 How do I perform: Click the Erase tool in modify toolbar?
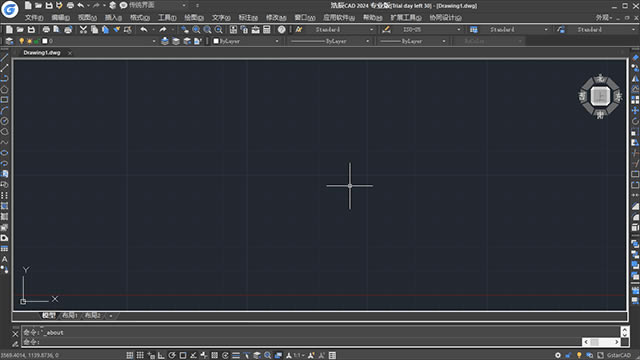pyautogui.click(x=635, y=58)
